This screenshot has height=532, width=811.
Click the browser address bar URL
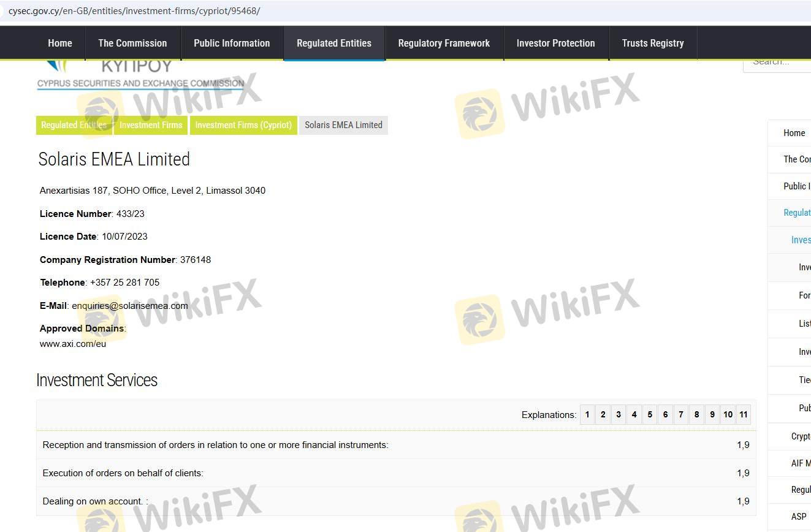pos(134,11)
